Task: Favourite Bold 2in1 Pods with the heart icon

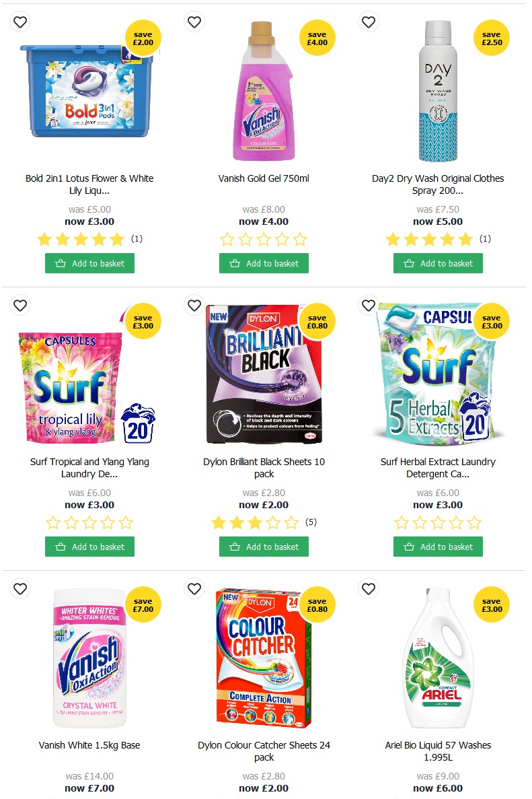Action: (20, 22)
